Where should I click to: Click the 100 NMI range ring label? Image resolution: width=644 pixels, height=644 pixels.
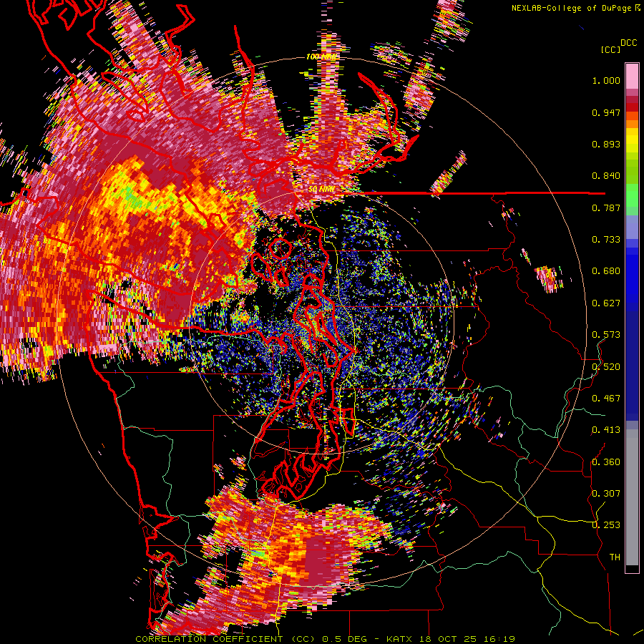click(x=321, y=57)
